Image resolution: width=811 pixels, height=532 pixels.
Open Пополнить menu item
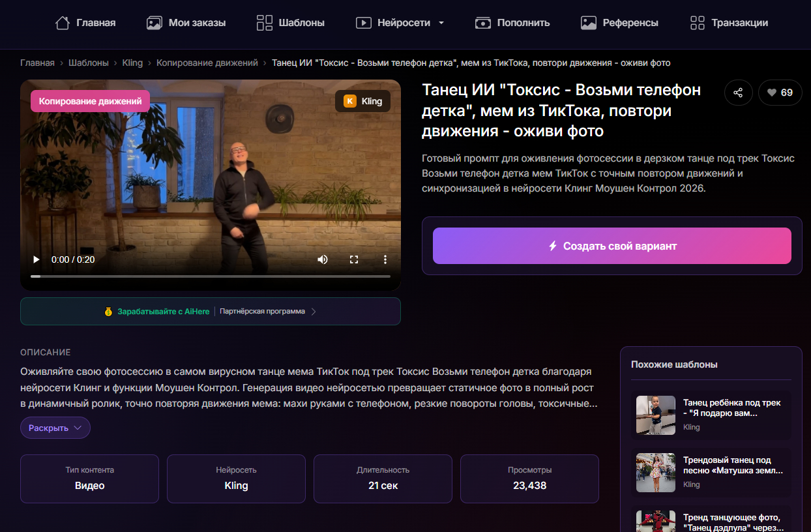[x=512, y=23]
